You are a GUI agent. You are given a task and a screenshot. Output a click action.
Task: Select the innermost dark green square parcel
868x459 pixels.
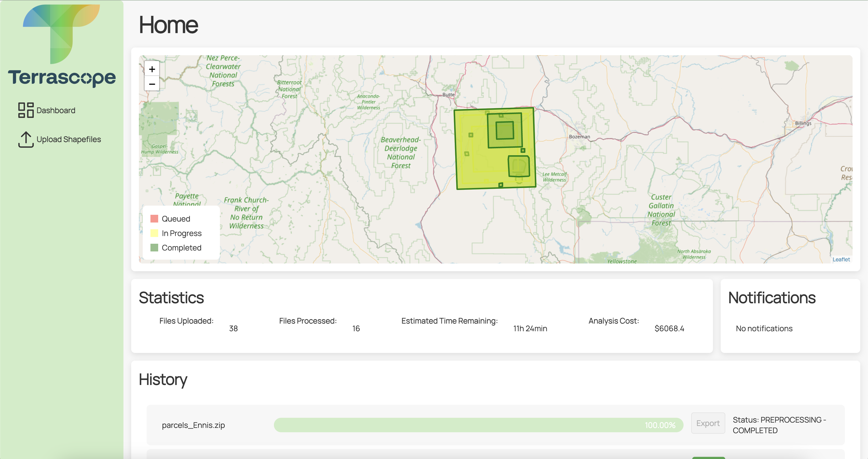504,130
